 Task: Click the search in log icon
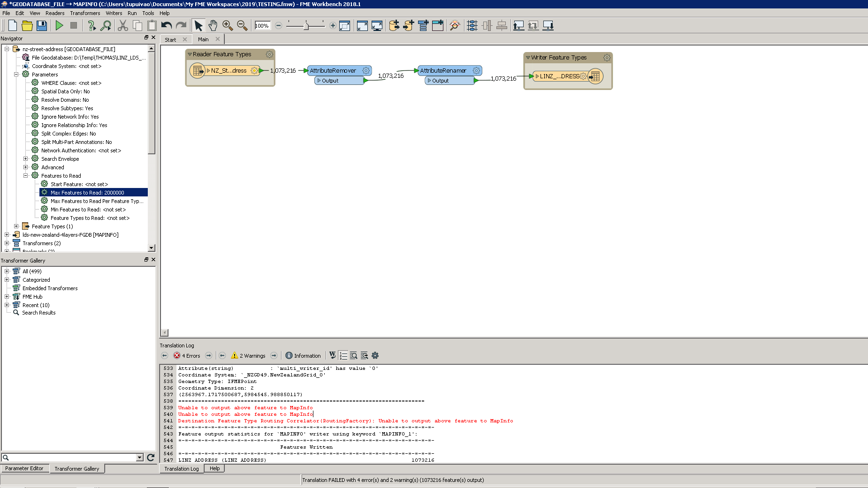[353, 355]
